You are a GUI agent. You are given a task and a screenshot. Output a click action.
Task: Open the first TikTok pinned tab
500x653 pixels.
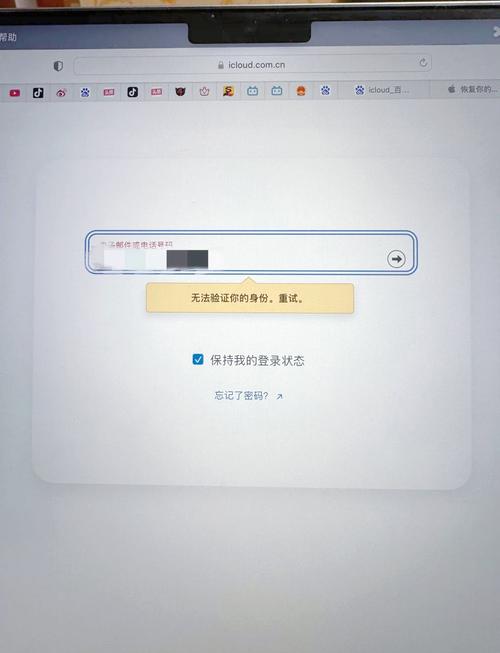coord(38,92)
